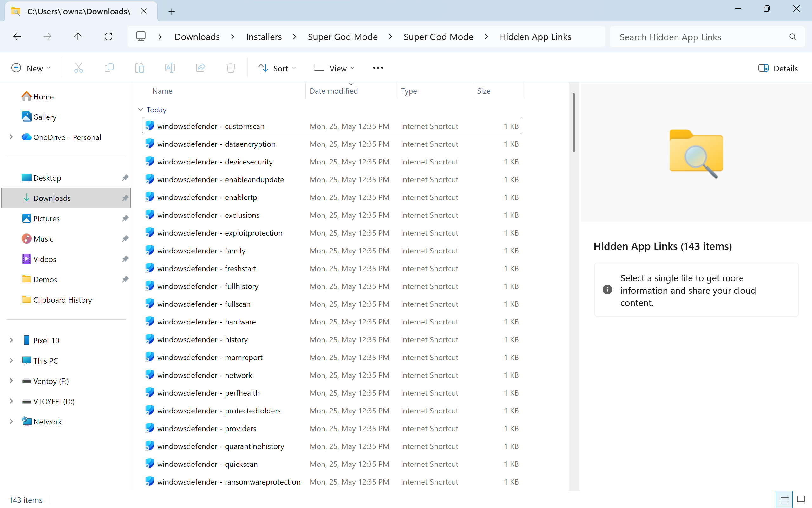Sort by Date modified column header
Viewport: 812px width, 508px height.
click(351, 91)
